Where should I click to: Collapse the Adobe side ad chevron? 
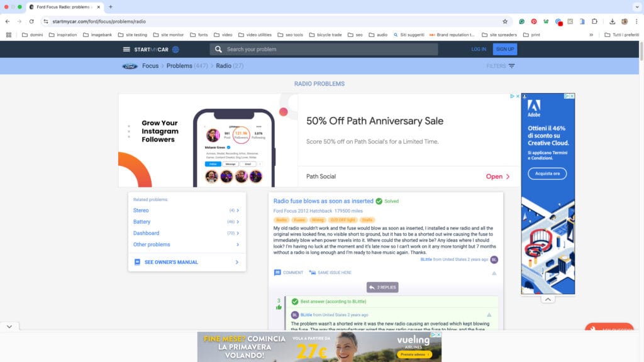(x=548, y=300)
